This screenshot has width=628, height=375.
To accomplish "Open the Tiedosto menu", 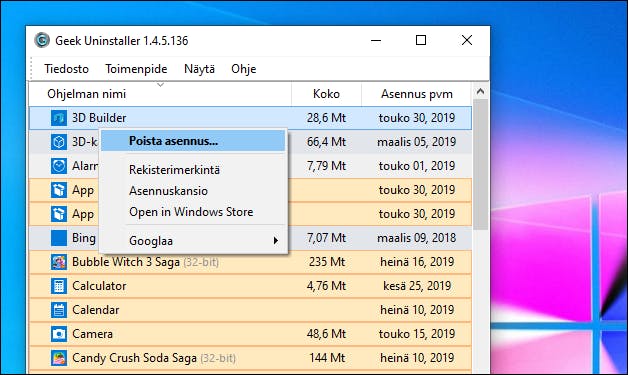I will tap(66, 69).
